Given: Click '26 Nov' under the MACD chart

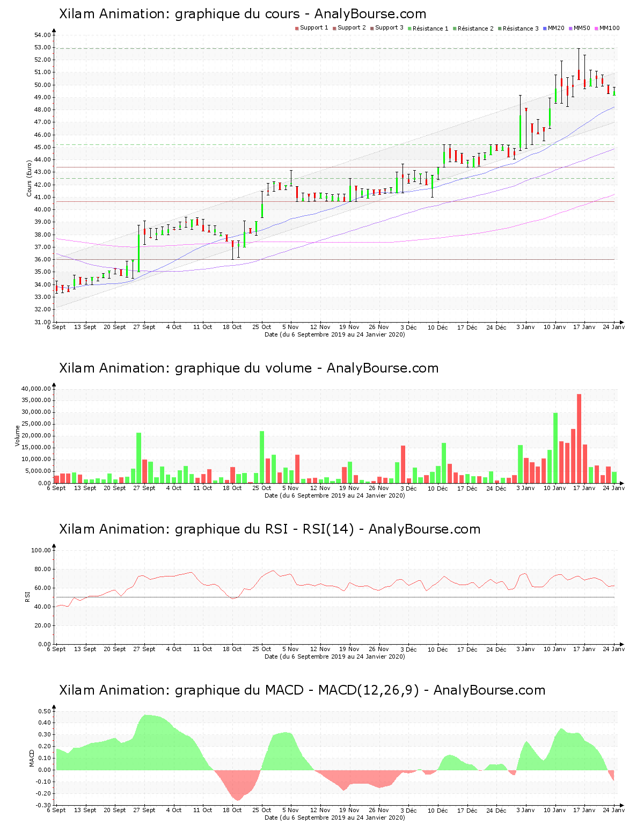Looking at the screenshot, I should (x=379, y=810).
